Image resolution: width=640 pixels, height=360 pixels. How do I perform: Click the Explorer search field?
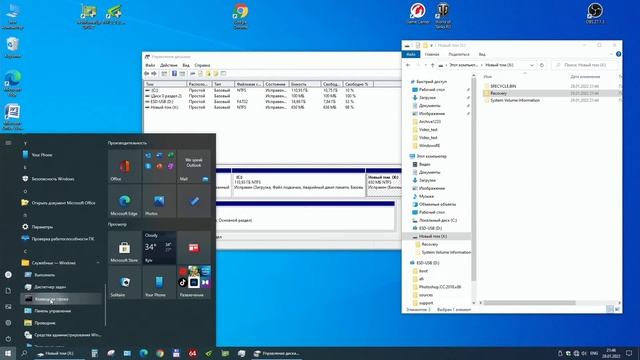pos(584,65)
